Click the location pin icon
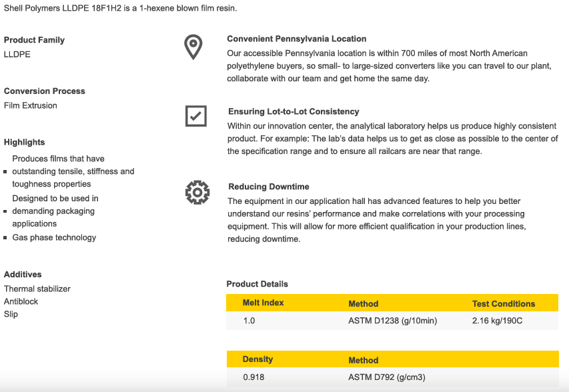Screen dimensions: 569x392 (193, 47)
